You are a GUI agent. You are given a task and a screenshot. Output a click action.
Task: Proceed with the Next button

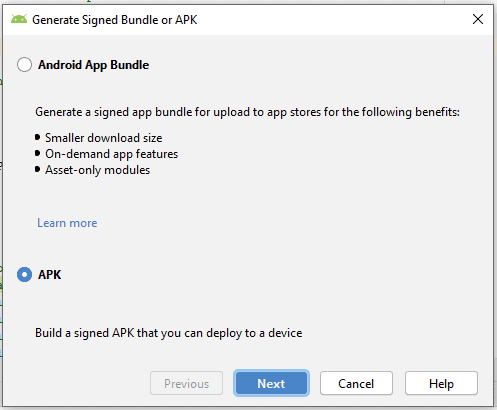pos(271,383)
